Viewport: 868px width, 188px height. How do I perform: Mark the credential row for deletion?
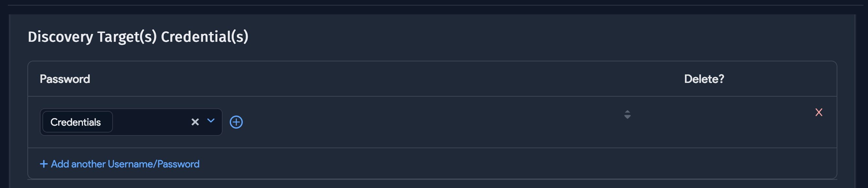tap(819, 112)
